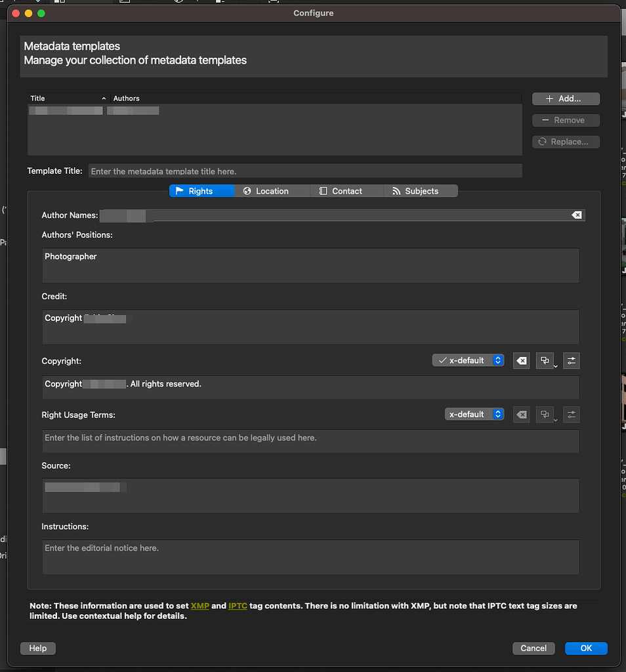Clear the Copyright text using the delete icon
Viewport: 626px width, 672px height.
point(521,360)
